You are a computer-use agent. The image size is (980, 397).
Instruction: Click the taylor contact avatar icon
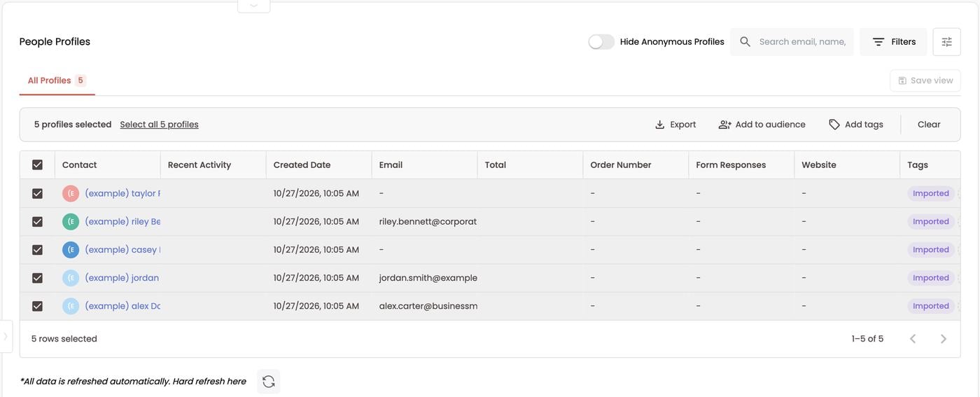point(71,194)
